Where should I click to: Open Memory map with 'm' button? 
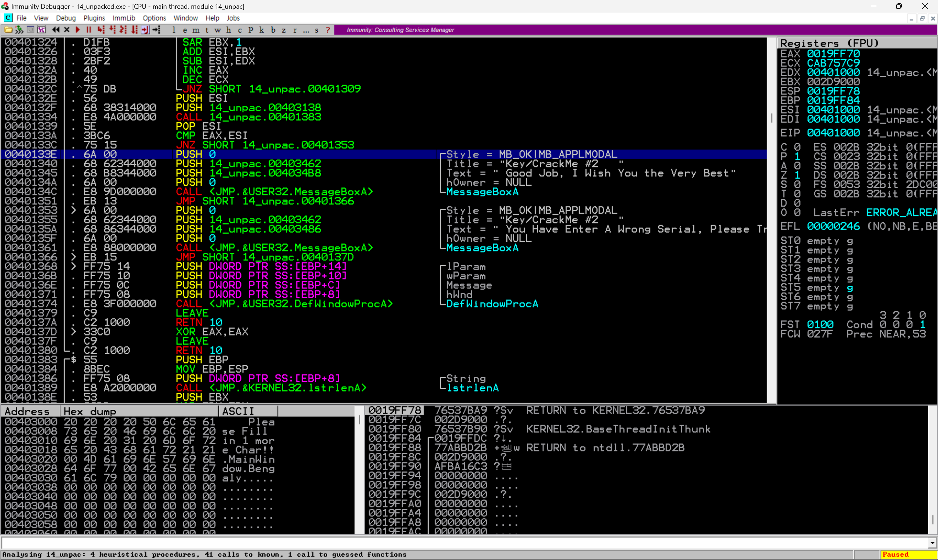(196, 30)
